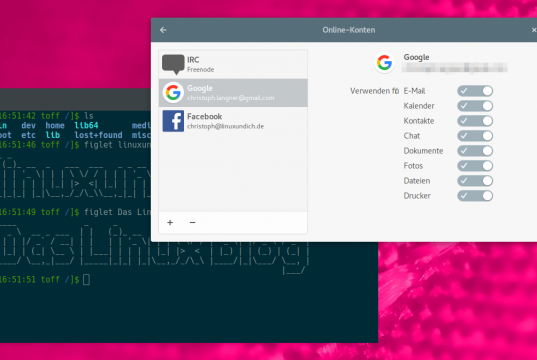Click the 'Drucker' label
537x360 pixels.
click(417, 196)
